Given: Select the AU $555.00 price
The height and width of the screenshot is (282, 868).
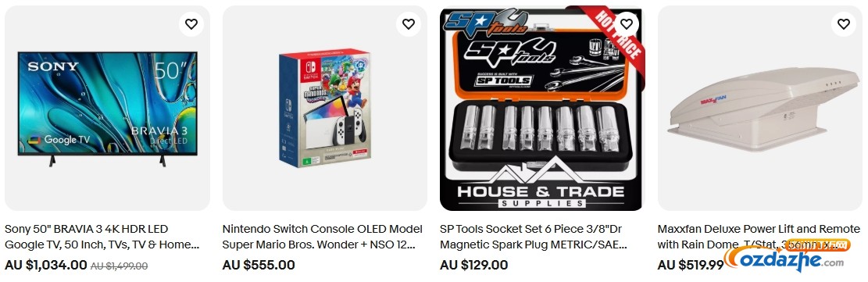Looking at the screenshot, I should pos(259,266).
